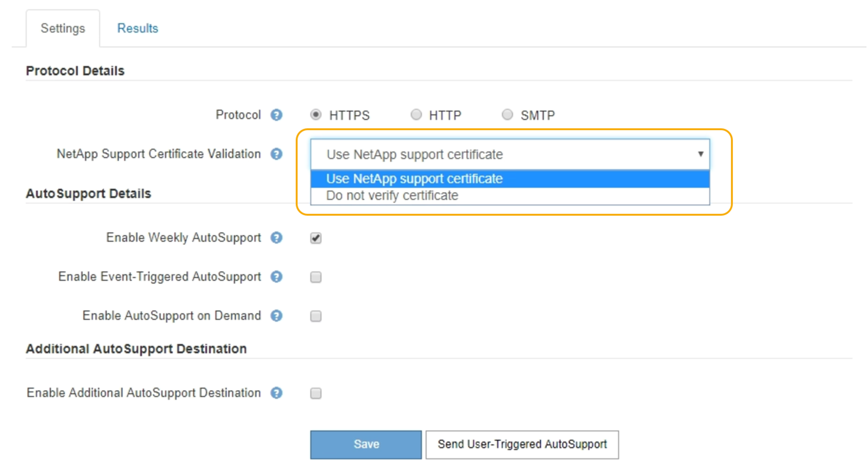
Task: Uncheck Enable Weekly AutoSupport checkbox
Action: click(316, 238)
